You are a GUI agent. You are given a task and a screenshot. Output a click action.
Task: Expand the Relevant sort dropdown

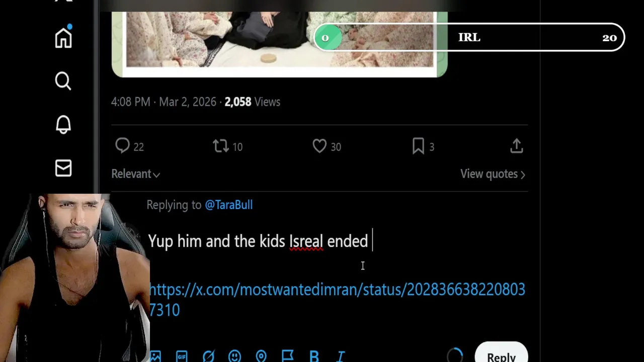coord(136,174)
